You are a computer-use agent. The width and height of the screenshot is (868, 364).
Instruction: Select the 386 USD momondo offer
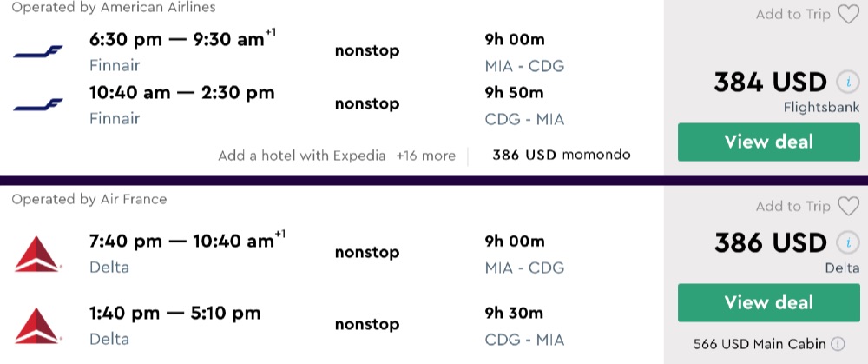[561, 156]
